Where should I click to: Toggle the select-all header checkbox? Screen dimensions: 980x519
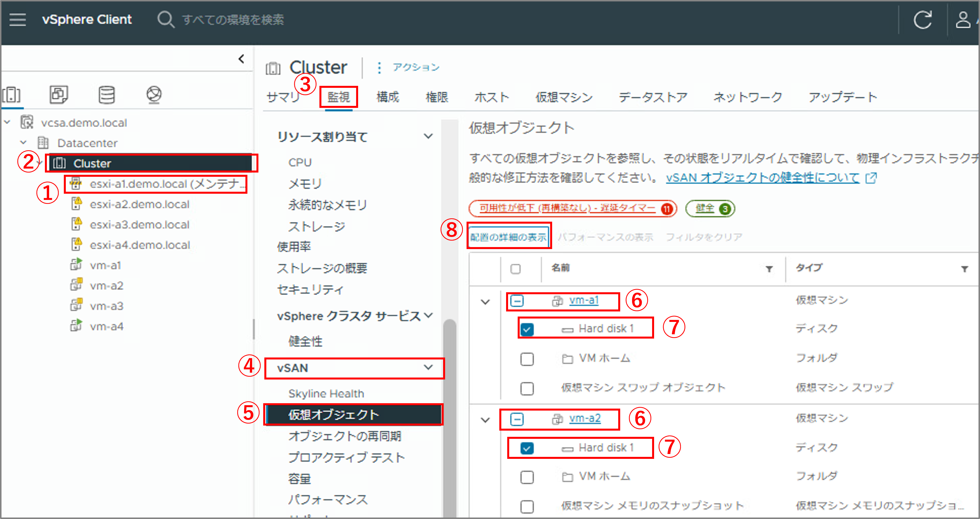coord(515,269)
